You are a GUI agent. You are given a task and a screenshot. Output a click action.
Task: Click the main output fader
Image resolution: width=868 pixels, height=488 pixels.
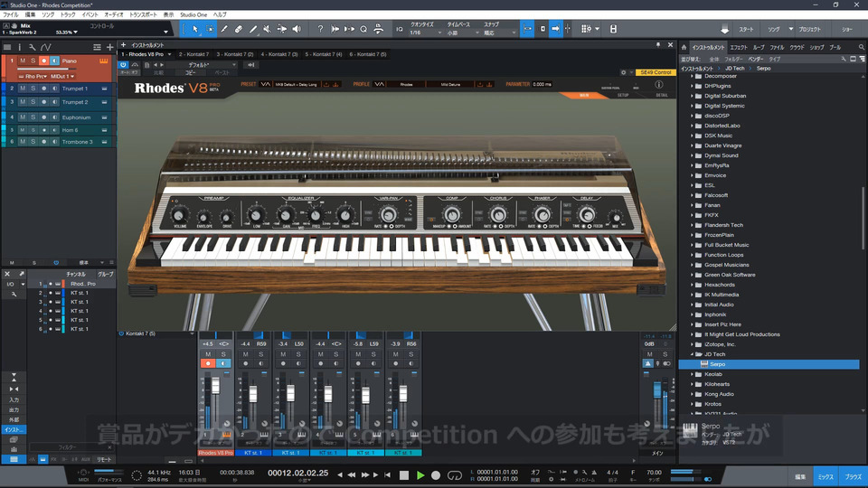coord(657,390)
